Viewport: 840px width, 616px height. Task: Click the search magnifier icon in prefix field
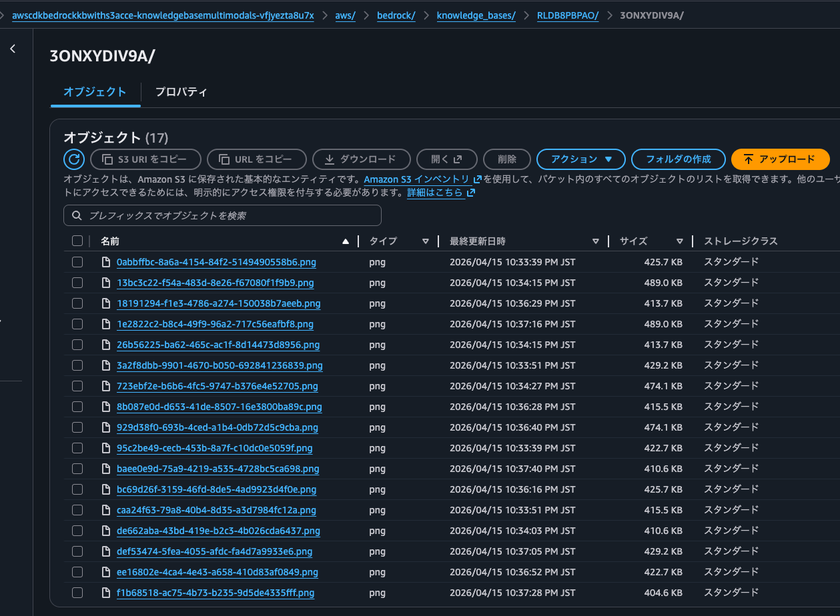pos(77,216)
